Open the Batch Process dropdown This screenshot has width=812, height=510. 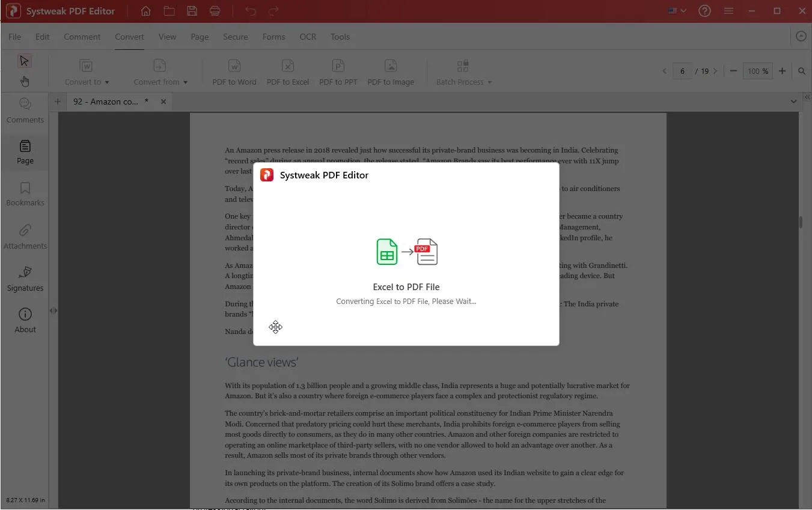tap(463, 82)
